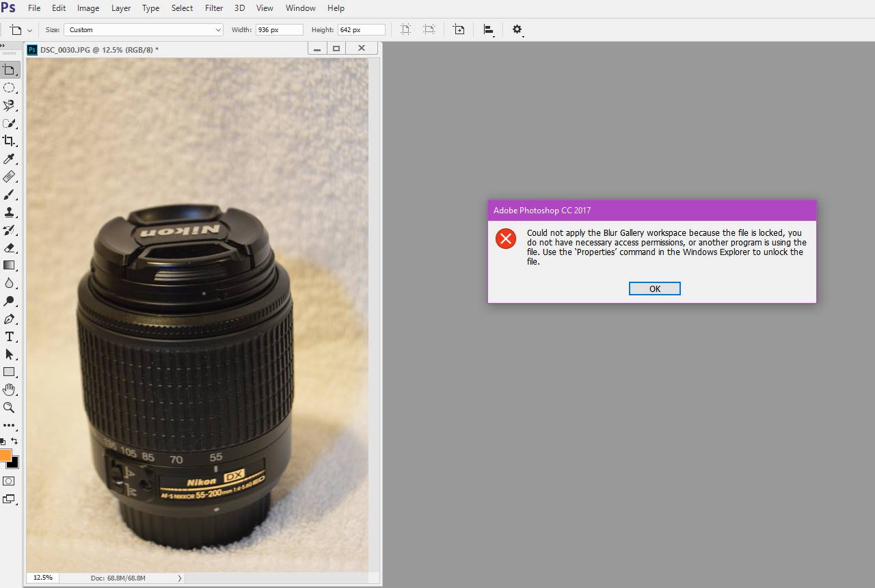Select the Path Selection tool

tap(10, 354)
